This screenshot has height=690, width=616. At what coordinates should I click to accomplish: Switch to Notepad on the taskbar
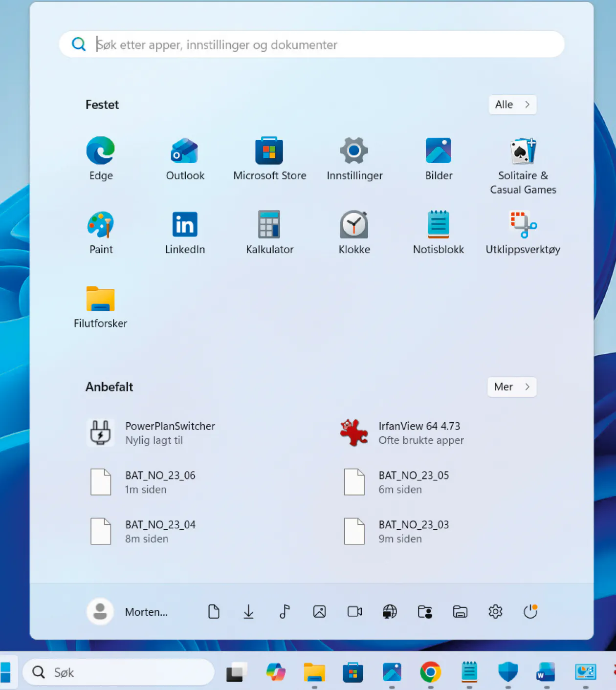pyautogui.click(x=469, y=672)
